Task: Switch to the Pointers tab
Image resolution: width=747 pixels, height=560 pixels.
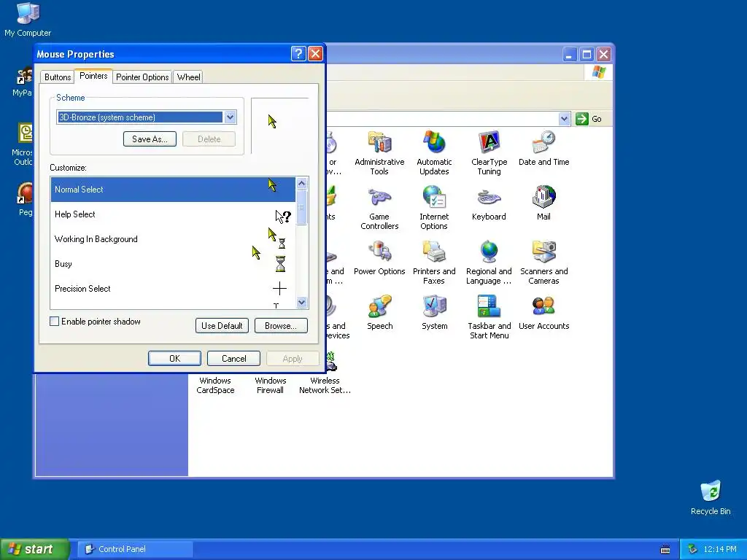Action: tap(93, 76)
